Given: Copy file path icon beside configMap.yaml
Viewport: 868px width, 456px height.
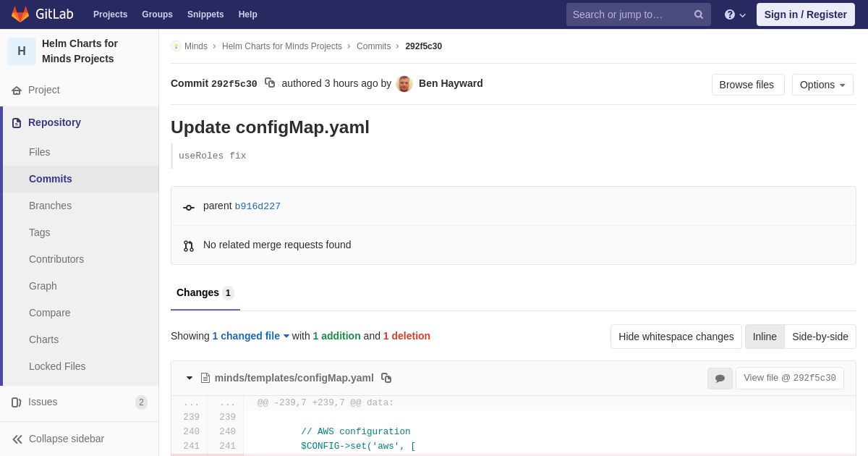Looking at the screenshot, I should pyautogui.click(x=386, y=378).
